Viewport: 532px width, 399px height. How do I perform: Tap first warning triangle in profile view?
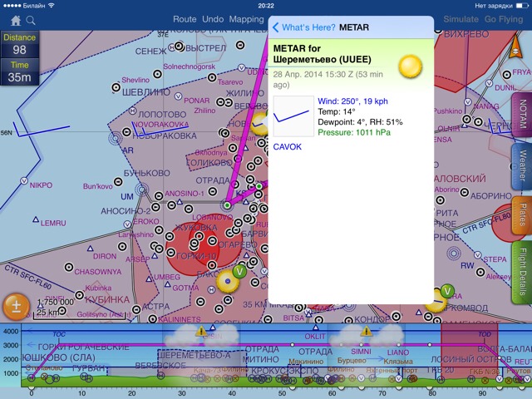(x=200, y=332)
